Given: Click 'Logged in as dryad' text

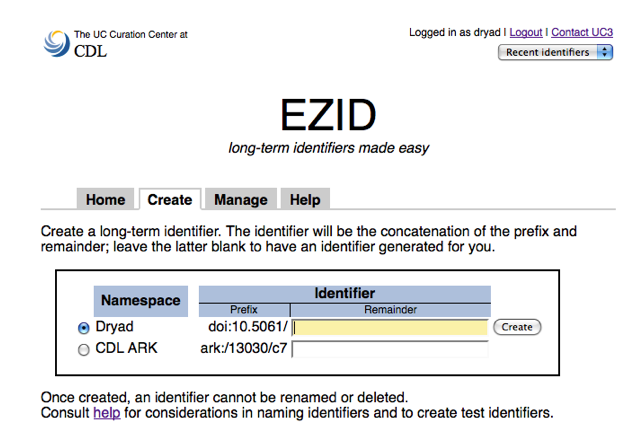Looking at the screenshot, I should click(454, 32).
